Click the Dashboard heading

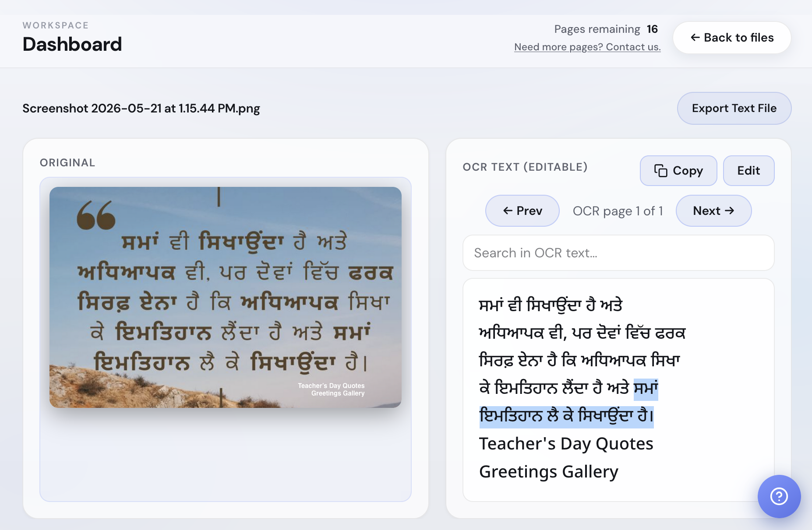[72, 44]
